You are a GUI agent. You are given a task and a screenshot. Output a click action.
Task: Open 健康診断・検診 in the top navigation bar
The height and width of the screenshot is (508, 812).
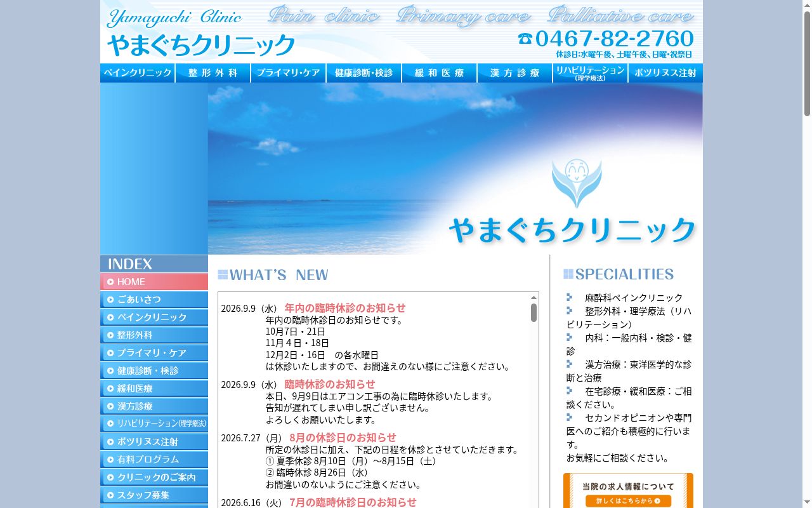364,73
